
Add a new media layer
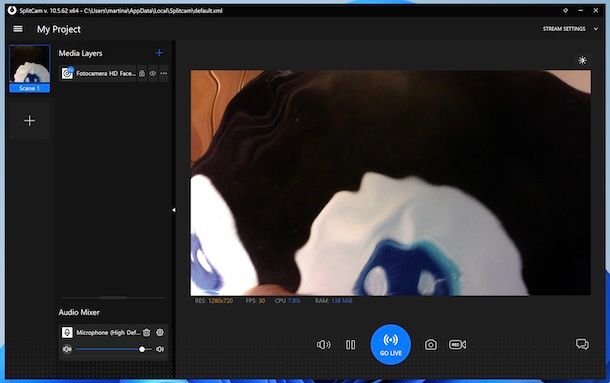point(159,53)
